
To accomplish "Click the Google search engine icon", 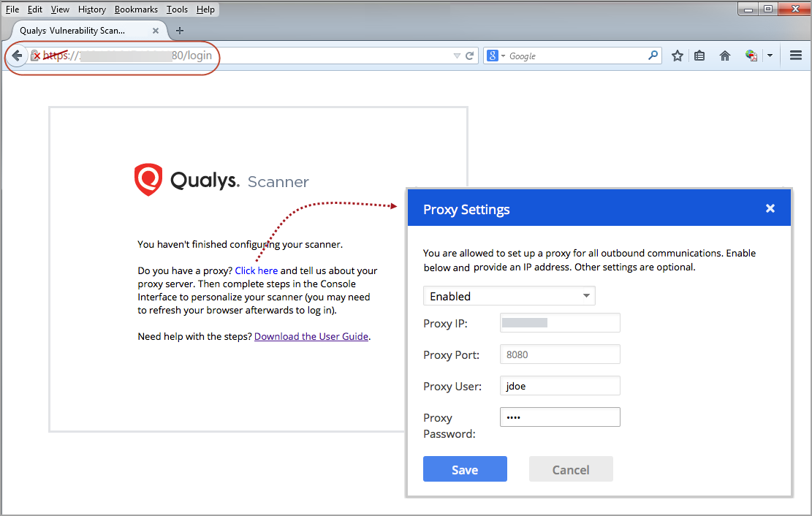I will pos(493,56).
